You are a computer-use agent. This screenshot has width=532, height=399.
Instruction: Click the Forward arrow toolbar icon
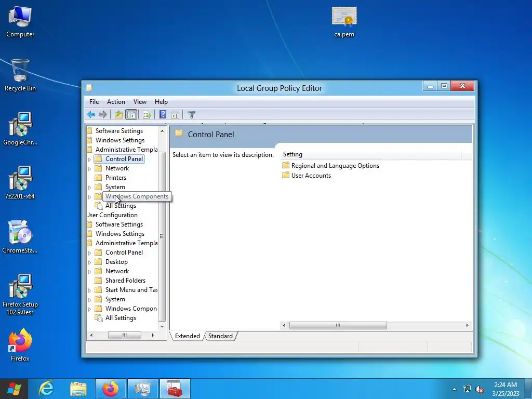pos(103,115)
